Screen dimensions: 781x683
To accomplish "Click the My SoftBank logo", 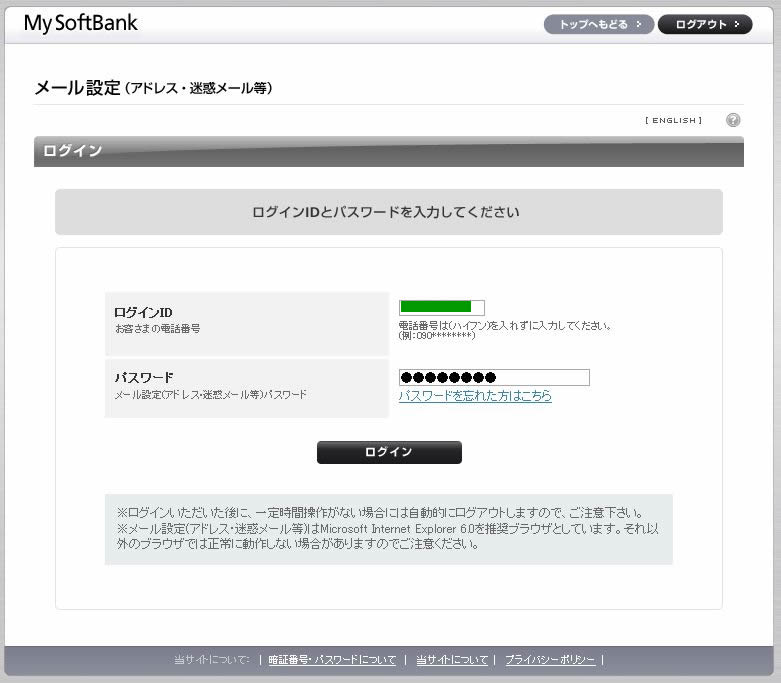I will (81, 23).
